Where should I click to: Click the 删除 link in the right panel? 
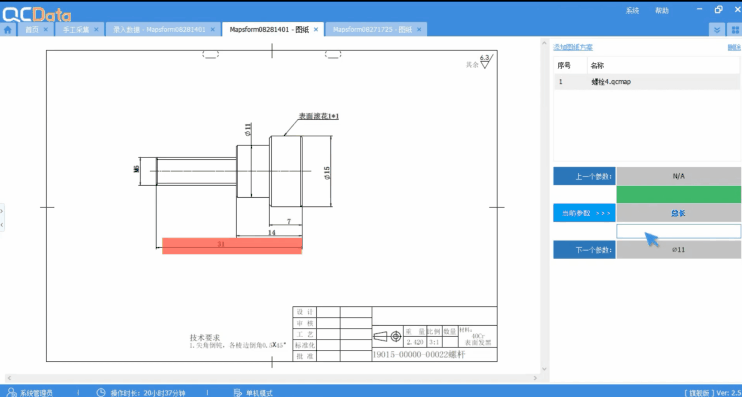coord(734,47)
